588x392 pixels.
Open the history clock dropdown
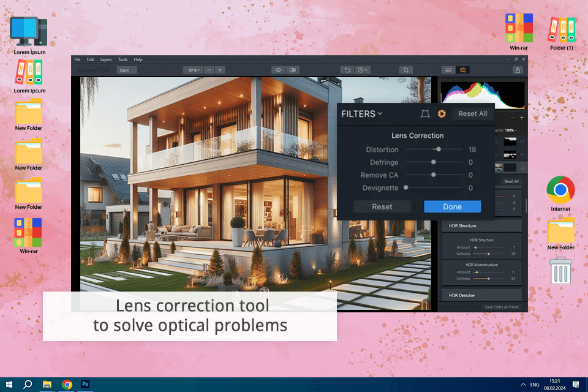pos(363,70)
